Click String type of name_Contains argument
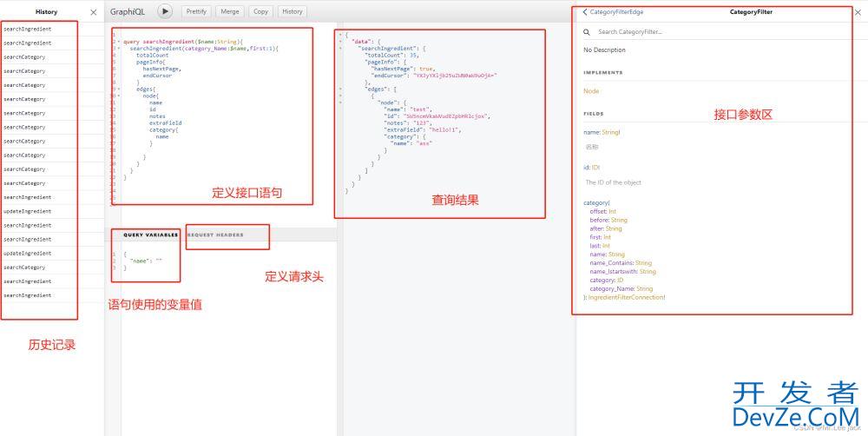868x436 pixels. 643,263
